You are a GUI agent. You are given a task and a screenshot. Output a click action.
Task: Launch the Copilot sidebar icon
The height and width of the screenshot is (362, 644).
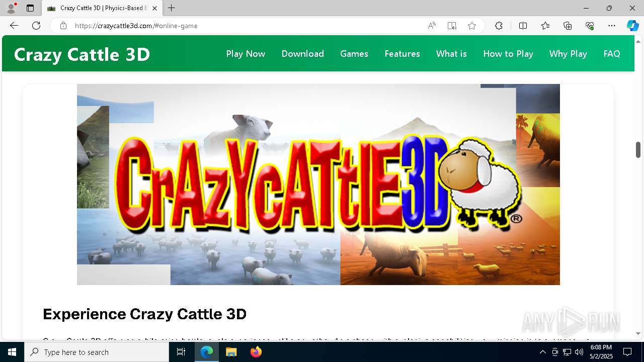pyautogui.click(x=632, y=26)
